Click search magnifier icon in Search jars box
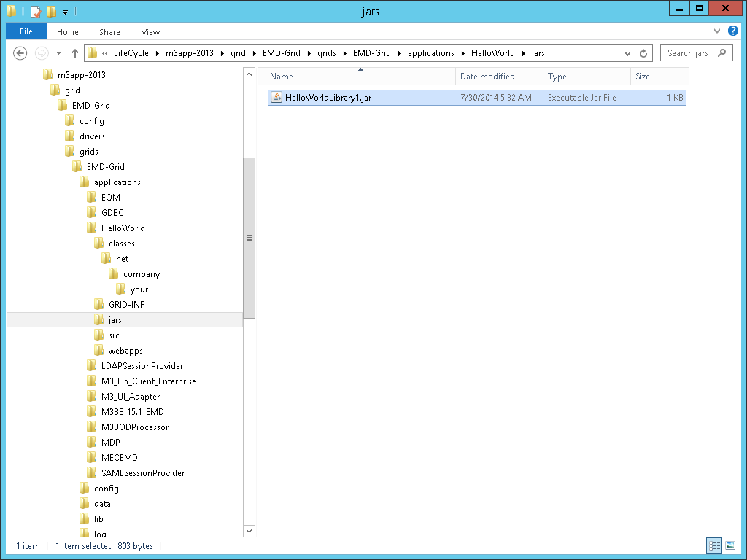 pyautogui.click(x=721, y=53)
